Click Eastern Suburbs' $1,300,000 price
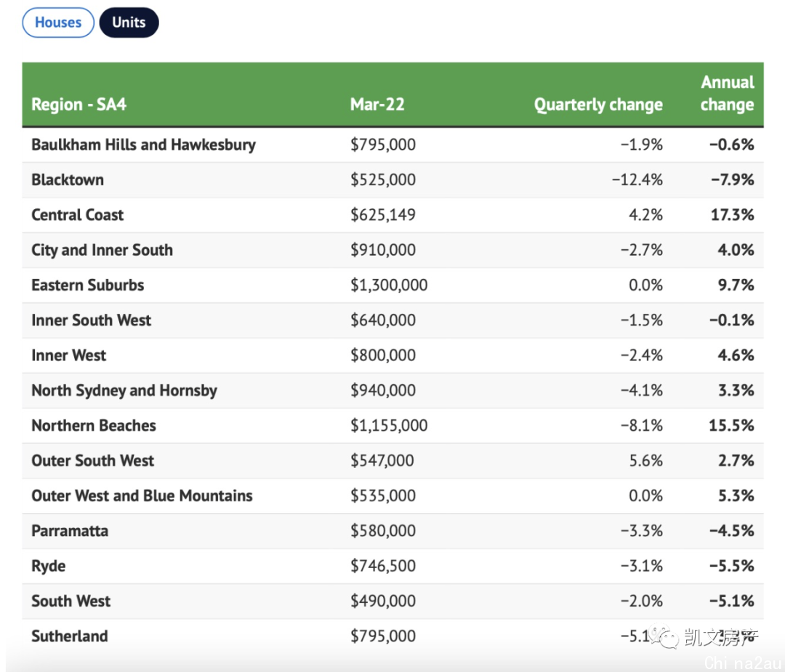Screen dimensions: 785x672 click(389, 285)
